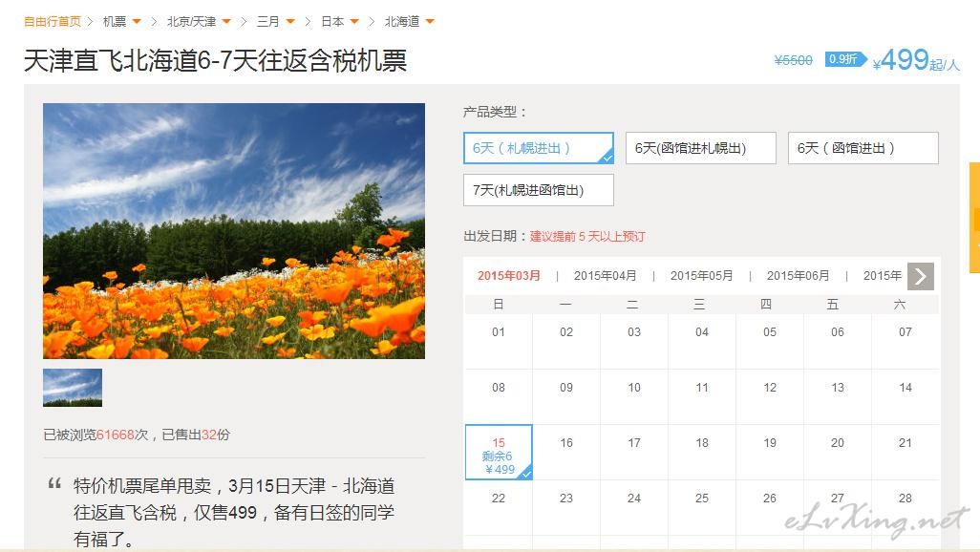This screenshot has height=552, width=980.
Task: Click the 出发日期 label
Action: (x=495, y=236)
